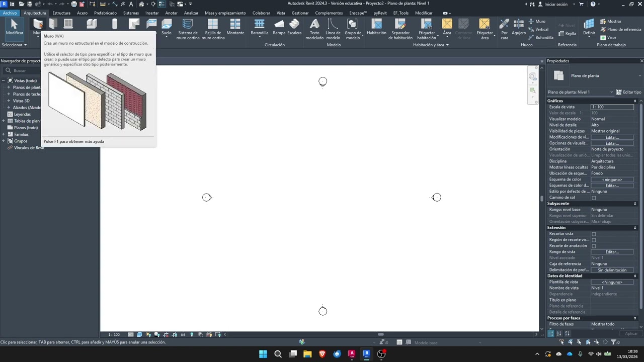Open the view navigation wheel in canvas
644x362 pixels.
[x=532, y=76]
